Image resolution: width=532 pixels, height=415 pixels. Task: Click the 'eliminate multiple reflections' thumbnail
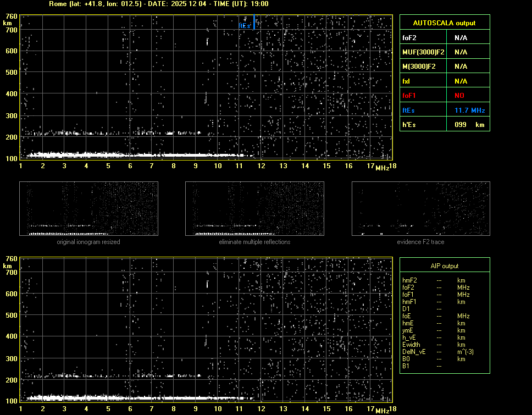[x=254, y=209]
